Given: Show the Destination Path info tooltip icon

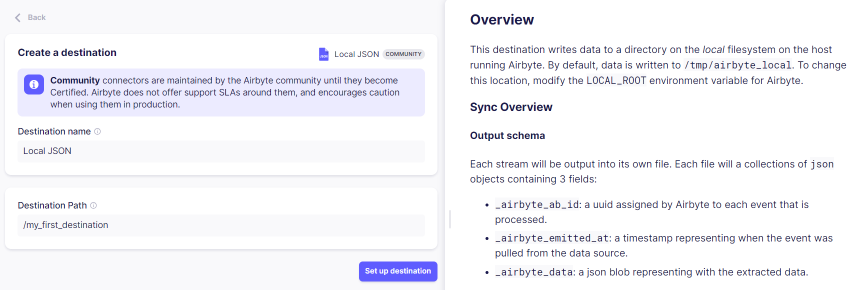Looking at the screenshot, I should click(93, 205).
